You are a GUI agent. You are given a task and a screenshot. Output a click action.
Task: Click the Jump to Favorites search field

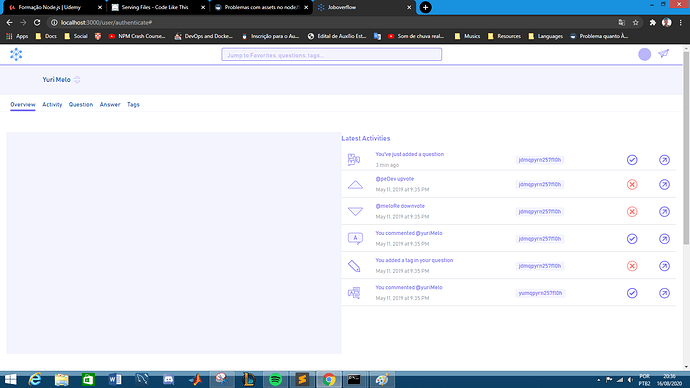click(x=331, y=55)
